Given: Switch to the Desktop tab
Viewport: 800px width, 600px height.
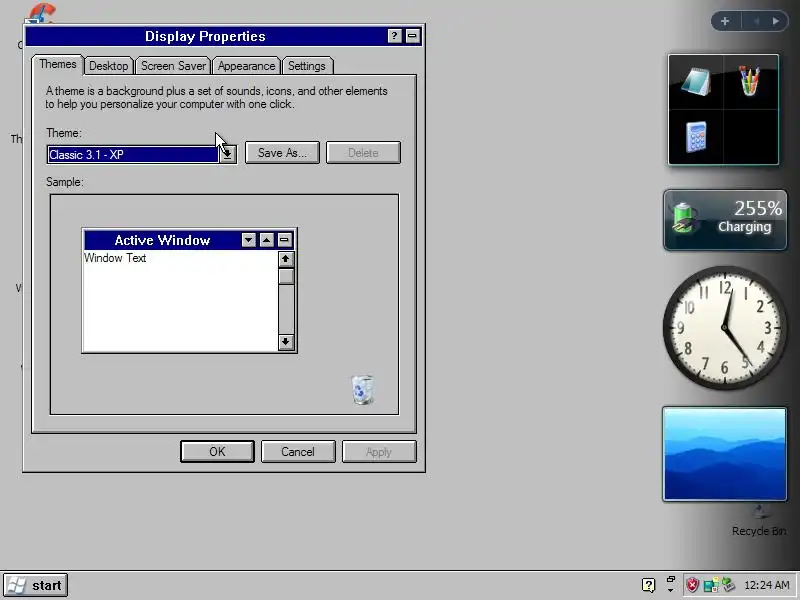Looking at the screenshot, I should (x=109, y=66).
